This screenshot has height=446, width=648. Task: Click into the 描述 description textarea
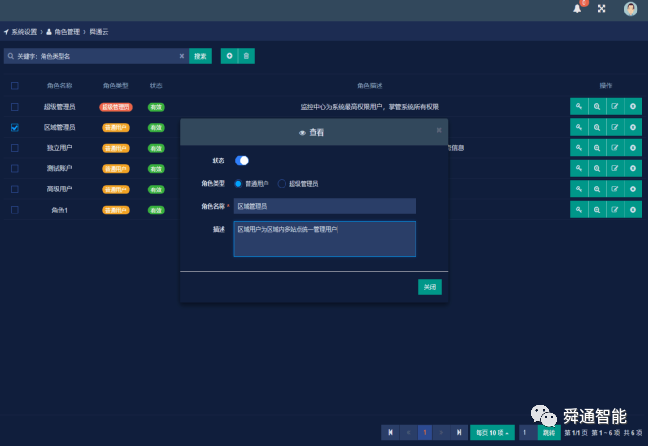coord(325,239)
